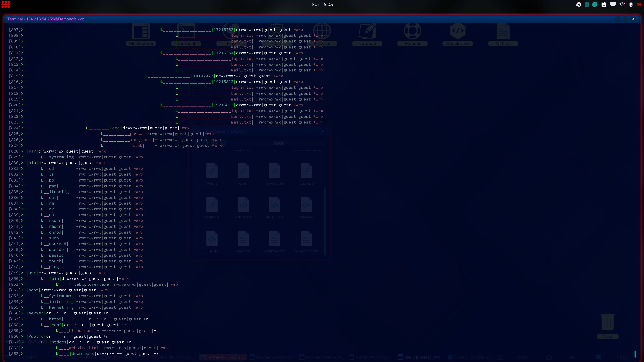Open the red grid application launcher
644x362 pixels.
[x=6, y=4]
